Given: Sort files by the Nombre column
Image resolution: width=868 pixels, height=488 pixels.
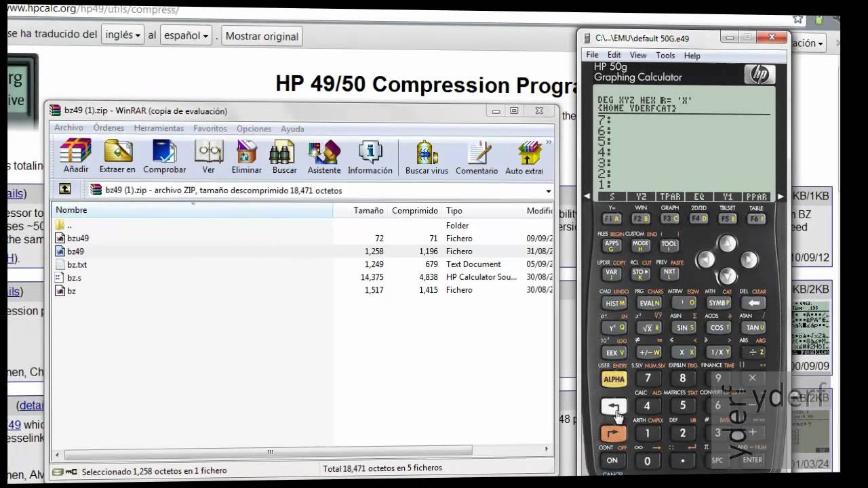Looking at the screenshot, I should [192, 211].
